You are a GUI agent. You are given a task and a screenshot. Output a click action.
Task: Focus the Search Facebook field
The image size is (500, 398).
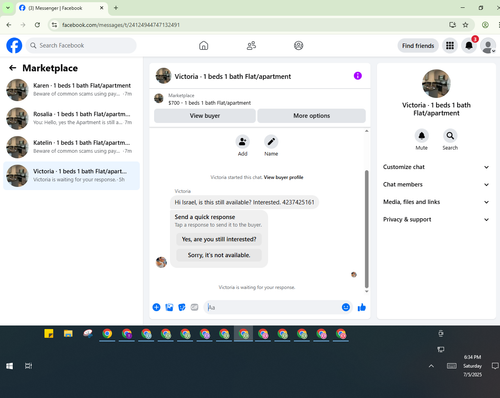81,45
